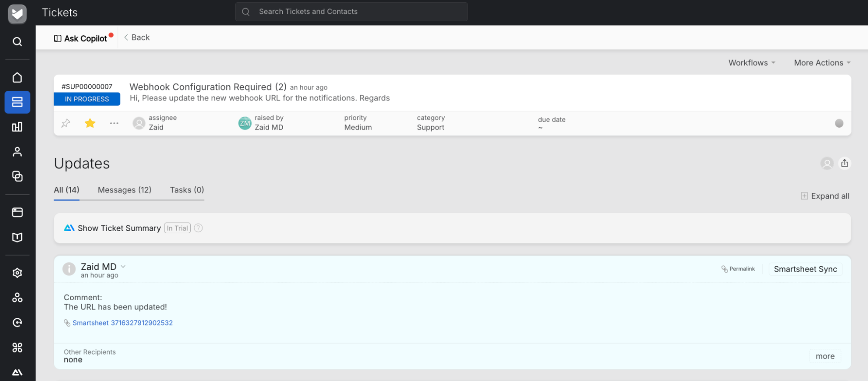Pin the ticket using the pin icon
Image resolution: width=868 pixels, height=381 pixels.
click(x=66, y=123)
